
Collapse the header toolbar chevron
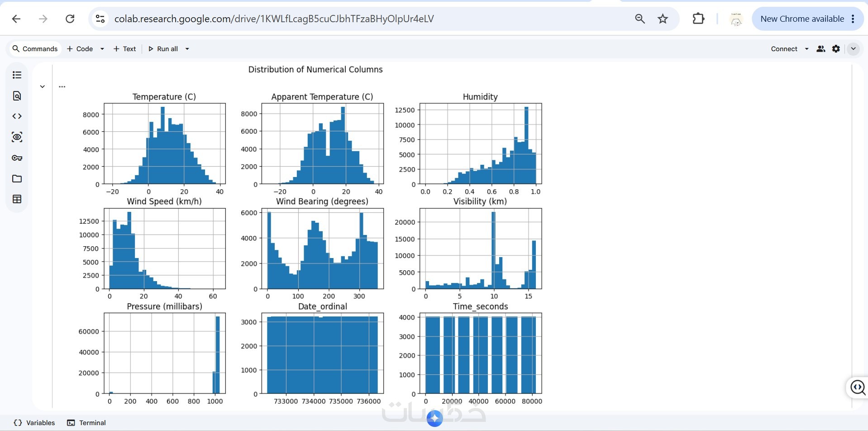pos(853,49)
